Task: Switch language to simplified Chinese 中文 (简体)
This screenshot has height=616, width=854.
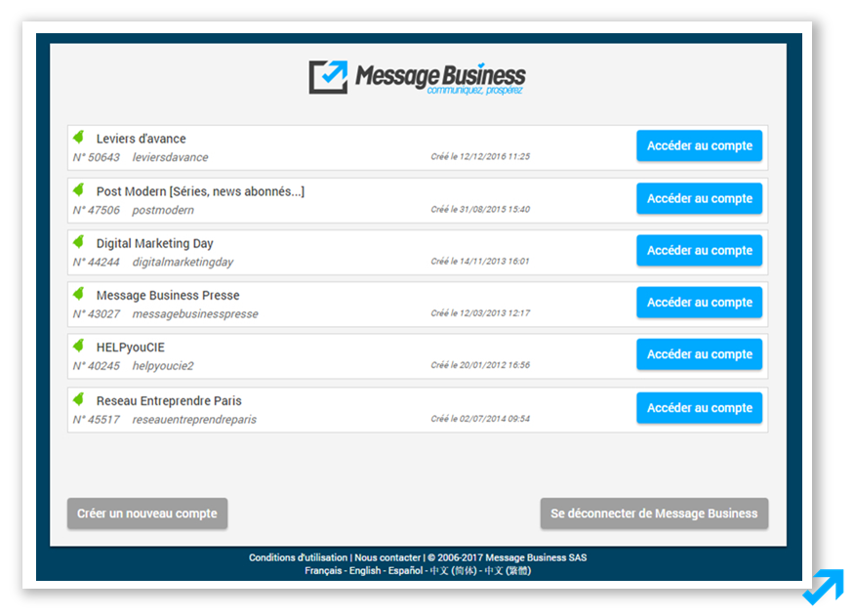Action: 453,570
